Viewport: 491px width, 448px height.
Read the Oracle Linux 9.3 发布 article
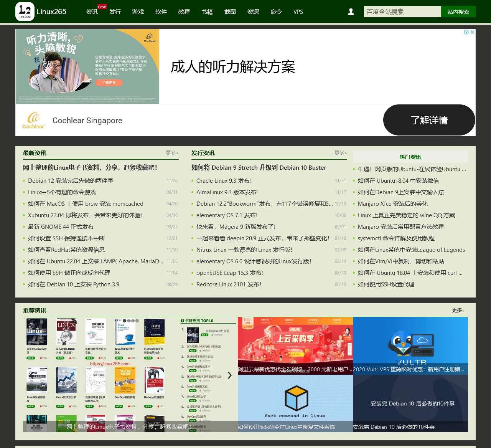coord(224,181)
